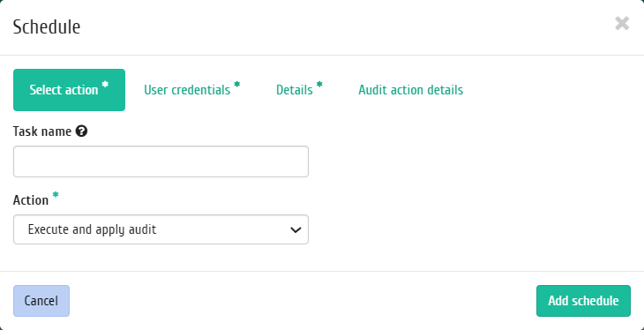Screen dimensions: 644x330
Task: Click the asterisk on the User credentials tab
Action: pyautogui.click(x=237, y=84)
